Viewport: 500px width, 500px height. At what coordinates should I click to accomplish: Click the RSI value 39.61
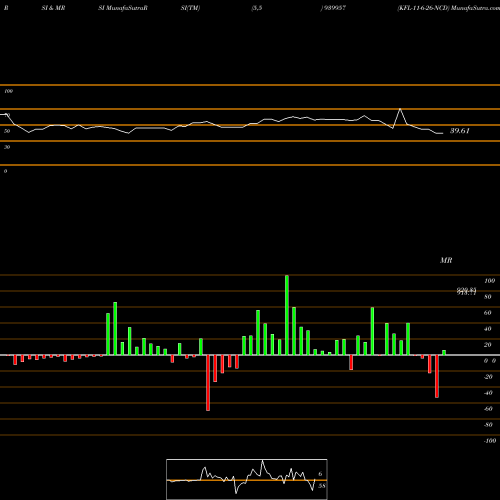(460, 131)
